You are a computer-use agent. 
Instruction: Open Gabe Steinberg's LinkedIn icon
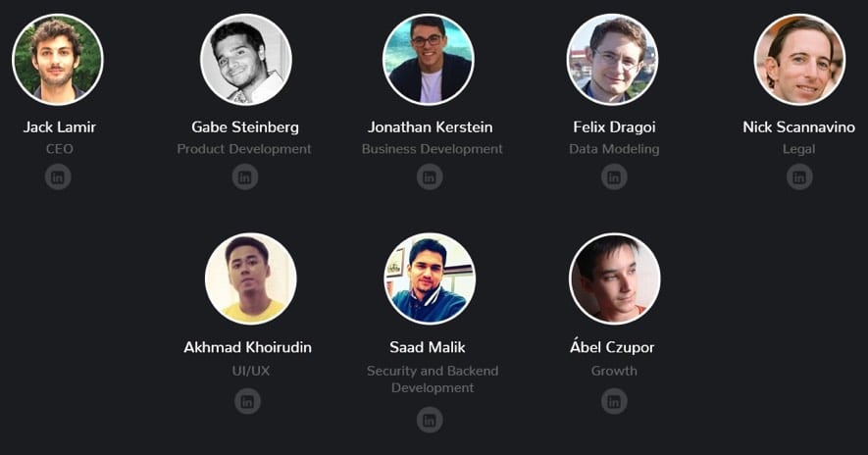pos(244,177)
